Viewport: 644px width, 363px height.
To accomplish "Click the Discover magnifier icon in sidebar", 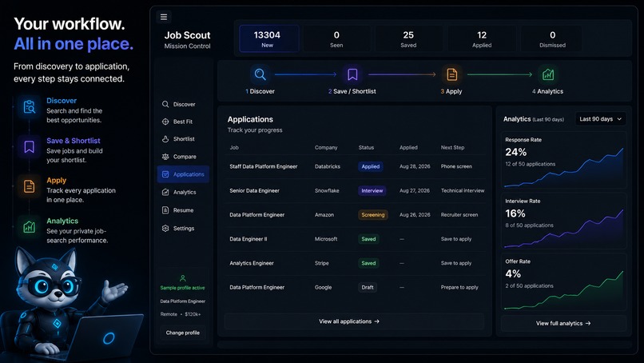I will click(x=165, y=104).
